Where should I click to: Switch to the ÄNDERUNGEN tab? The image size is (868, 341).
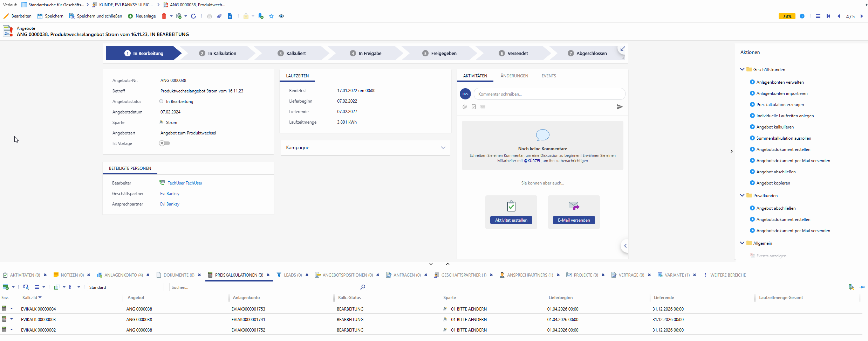coord(514,76)
